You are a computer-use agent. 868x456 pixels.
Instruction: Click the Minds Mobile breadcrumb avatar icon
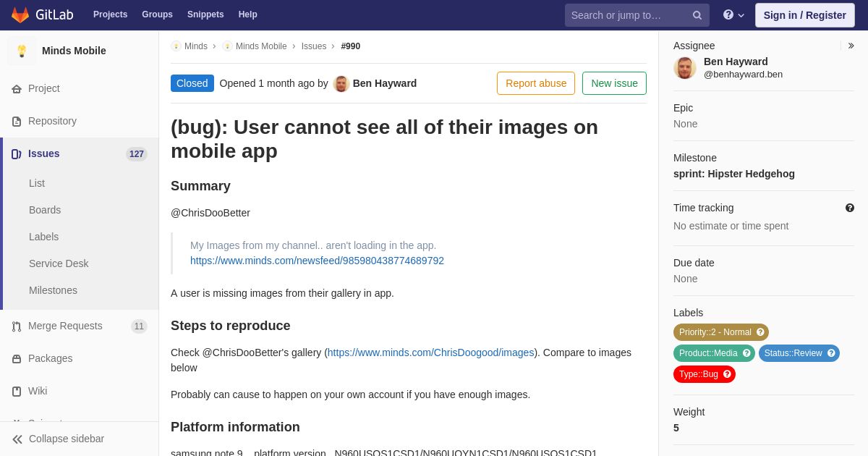[227, 46]
